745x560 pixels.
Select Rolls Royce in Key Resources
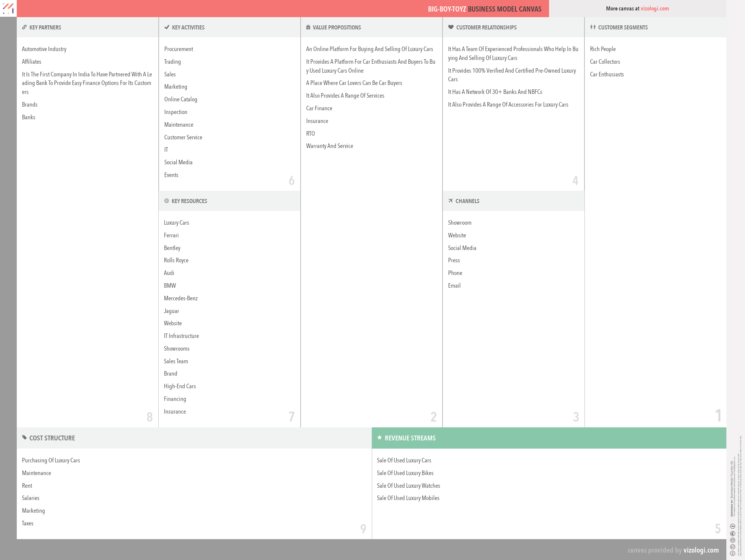coord(176,260)
